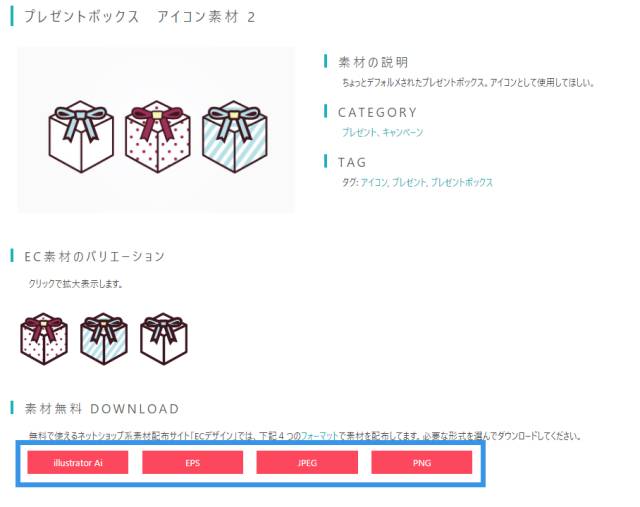
Task: Open the プレゼントボックス tag link
Action: tap(462, 182)
